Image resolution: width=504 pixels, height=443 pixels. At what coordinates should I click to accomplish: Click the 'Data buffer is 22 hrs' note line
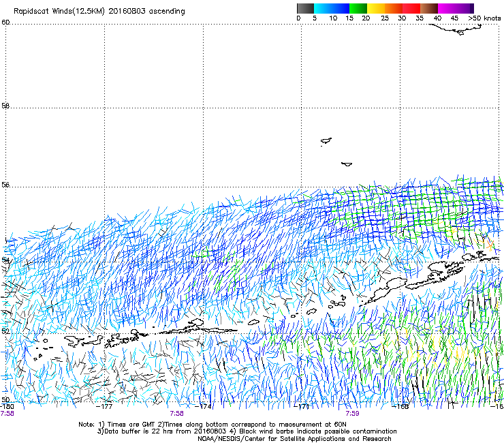(247, 431)
